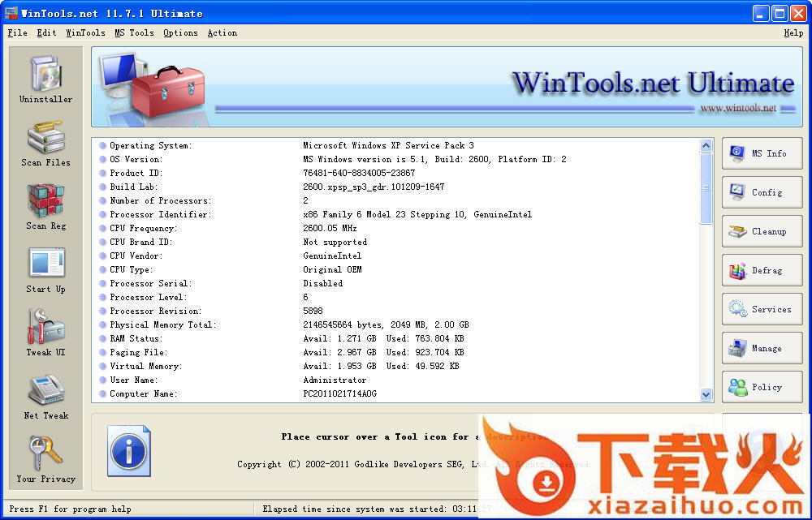Open the Start Up manager
Image resolution: width=812 pixels, height=520 pixels.
(x=46, y=270)
